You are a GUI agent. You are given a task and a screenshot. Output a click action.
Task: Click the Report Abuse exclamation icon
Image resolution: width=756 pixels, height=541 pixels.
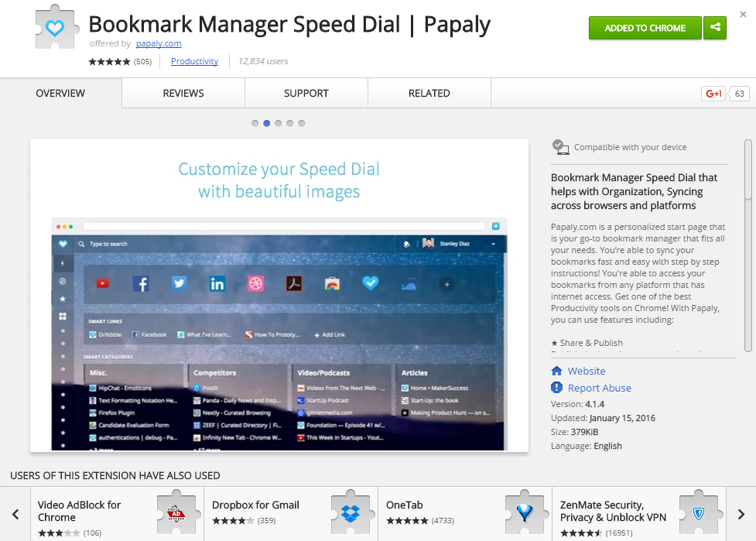tap(557, 388)
